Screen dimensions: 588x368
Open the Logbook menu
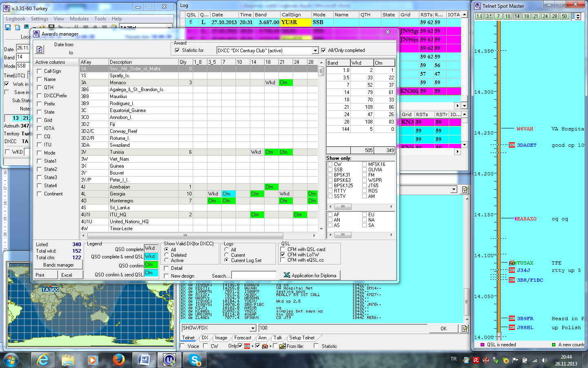tap(16, 19)
